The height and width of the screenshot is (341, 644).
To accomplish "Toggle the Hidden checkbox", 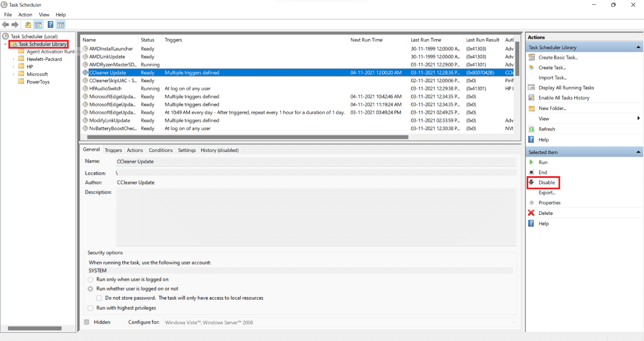I will (x=87, y=322).
